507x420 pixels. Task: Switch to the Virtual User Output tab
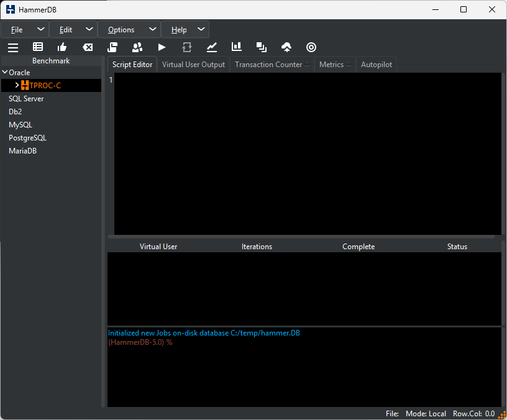pos(193,65)
